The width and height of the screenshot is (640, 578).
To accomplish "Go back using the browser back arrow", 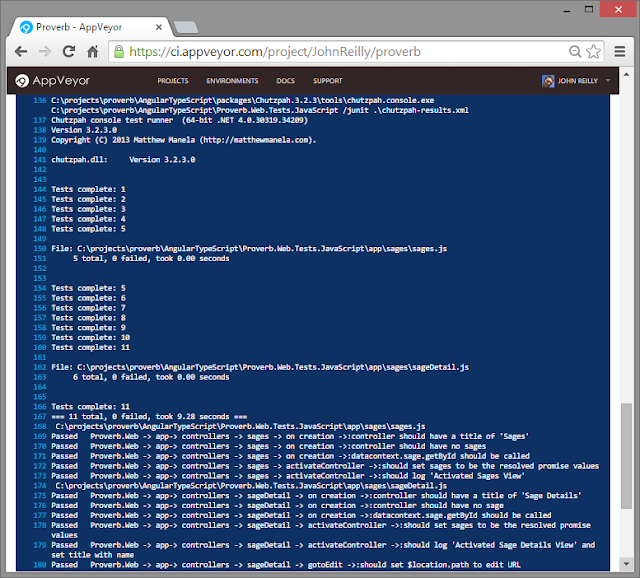I will [21, 51].
